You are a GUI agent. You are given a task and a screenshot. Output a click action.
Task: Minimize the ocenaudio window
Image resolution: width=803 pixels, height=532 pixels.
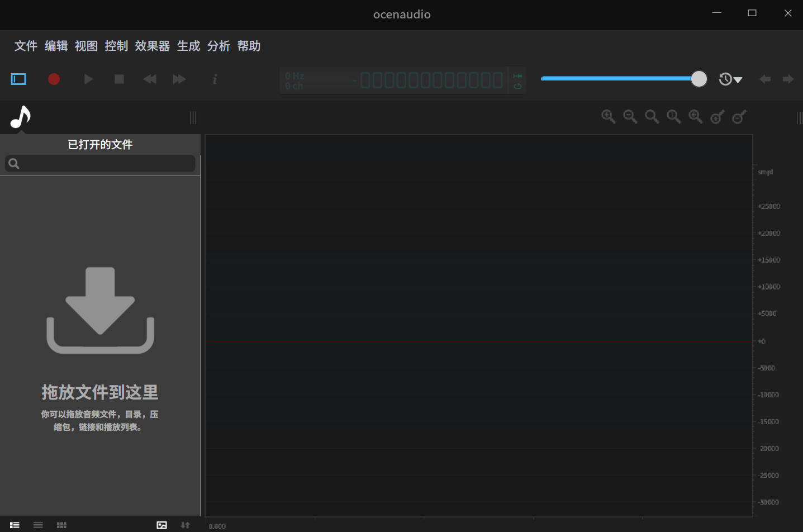pos(717,13)
